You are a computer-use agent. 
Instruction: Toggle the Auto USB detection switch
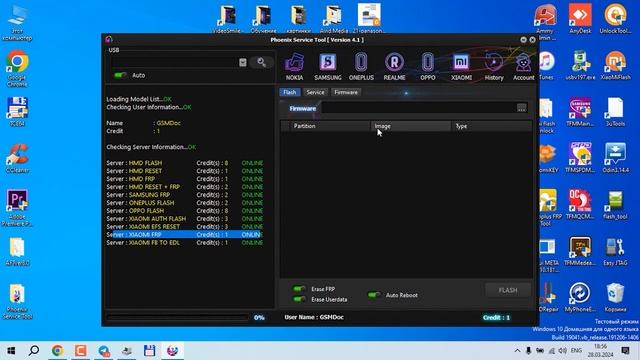click(x=120, y=75)
